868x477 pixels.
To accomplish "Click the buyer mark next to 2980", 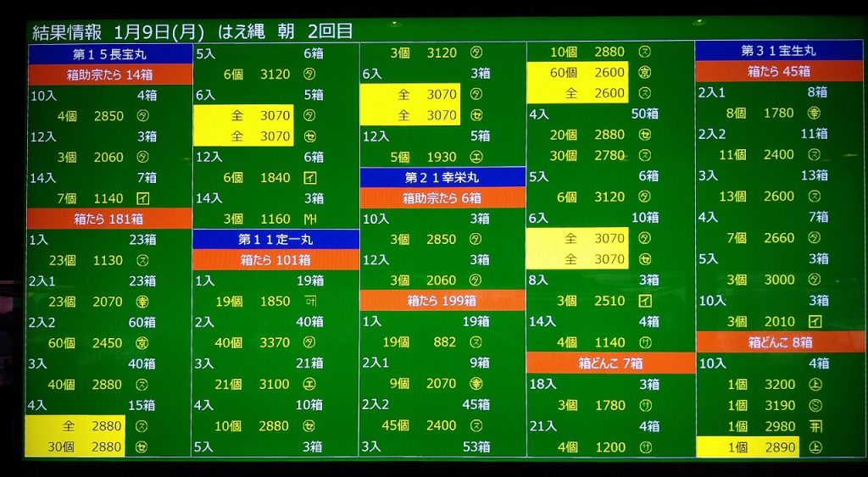I will 815,426.
